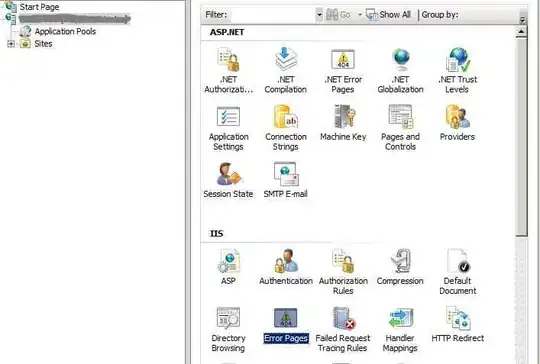Open the Providers feature
The width and height of the screenshot is (540, 364).
pyautogui.click(x=457, y=123)
